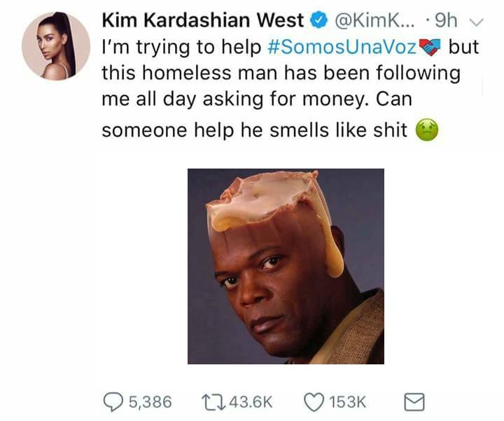504x421 pixels.
Task: Like the tweet with heart icon
Action: [x=314, y=402]
